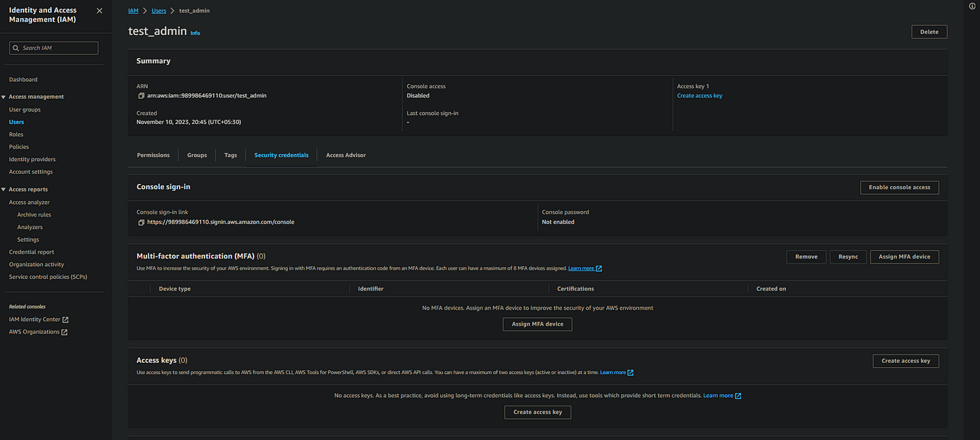The width and height of the screenshot is (980, 440).
Task: Click the Created date November 10, 2023
Action: (189, 122)
